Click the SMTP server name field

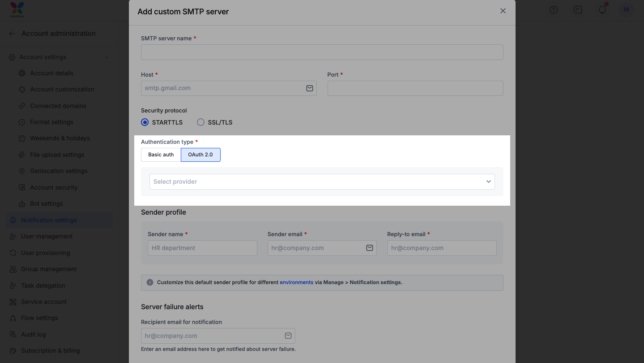click(x=322, y=52)
